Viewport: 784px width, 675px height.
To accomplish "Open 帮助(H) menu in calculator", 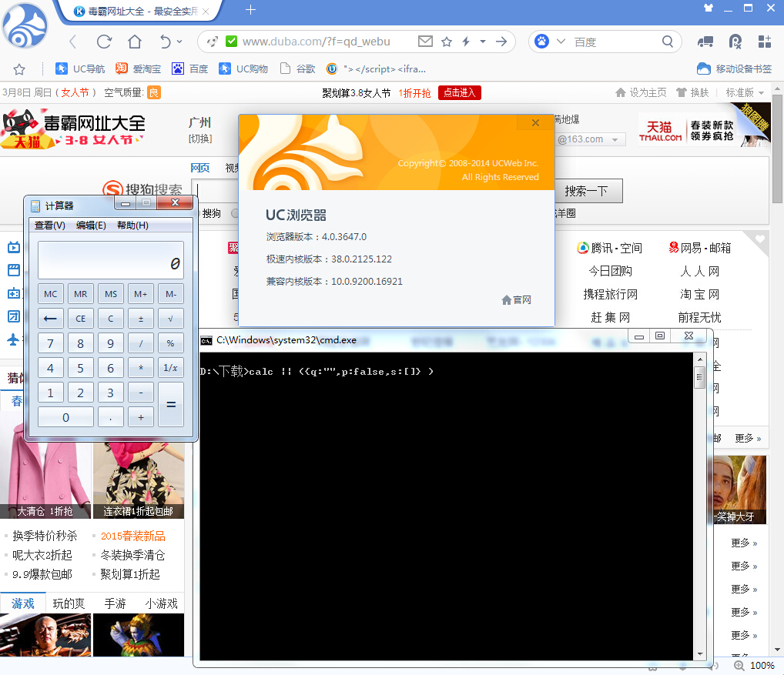I will click(x=132, y=226).
